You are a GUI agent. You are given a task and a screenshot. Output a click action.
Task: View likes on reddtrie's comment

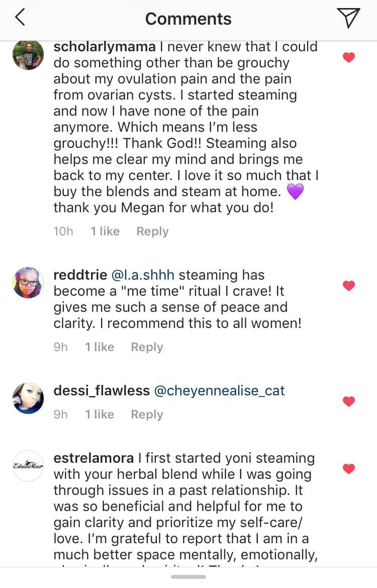100,347
